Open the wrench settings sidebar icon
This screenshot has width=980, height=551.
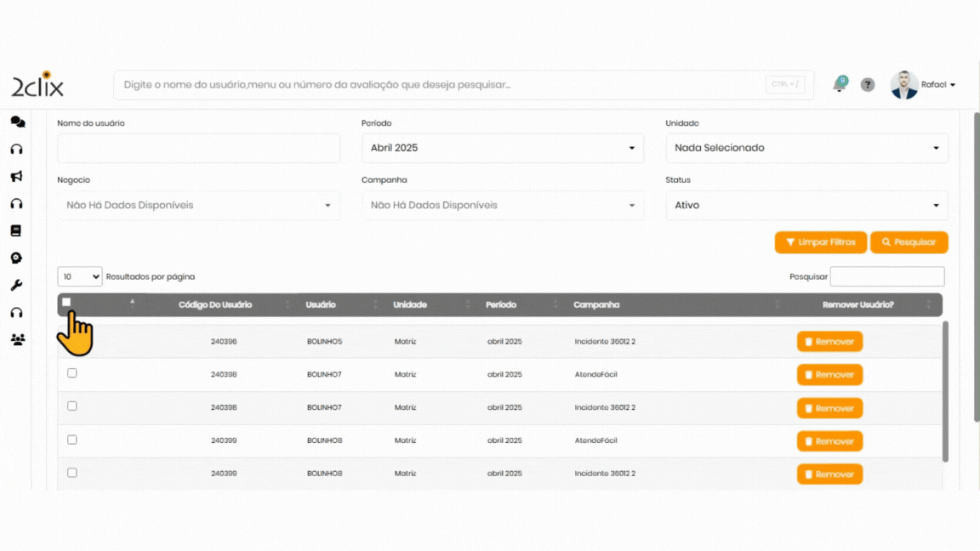tap(16, 286)
